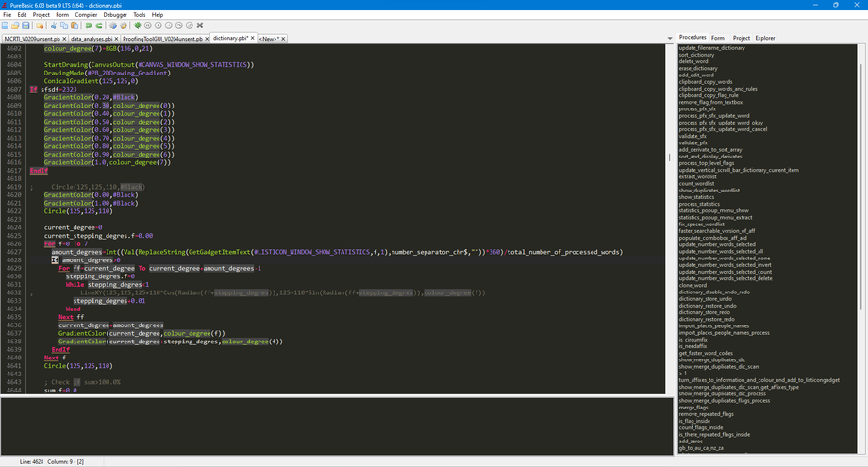Open the Tools menu
Viewport: 868px width, 467px height.
pyautogui.click(x=140, y=15)
